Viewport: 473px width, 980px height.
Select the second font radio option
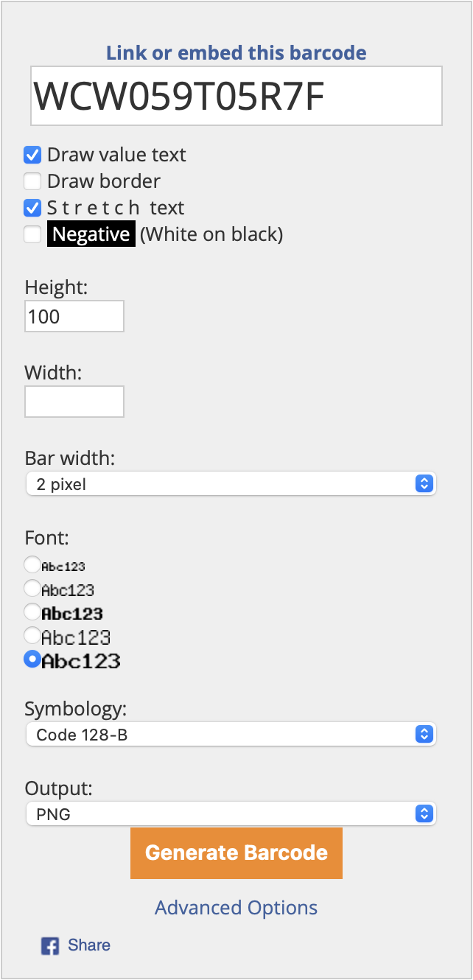[x=32, y=589]
